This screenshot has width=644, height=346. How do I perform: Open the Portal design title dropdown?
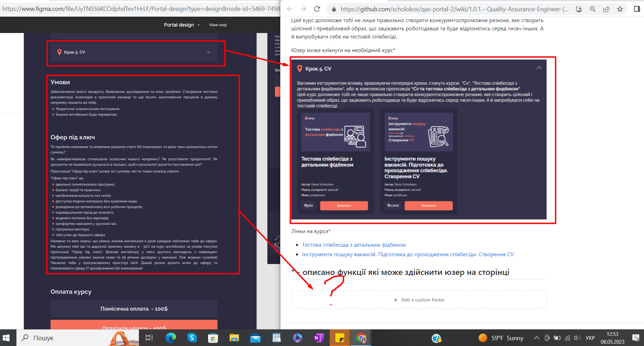point(198,25)
